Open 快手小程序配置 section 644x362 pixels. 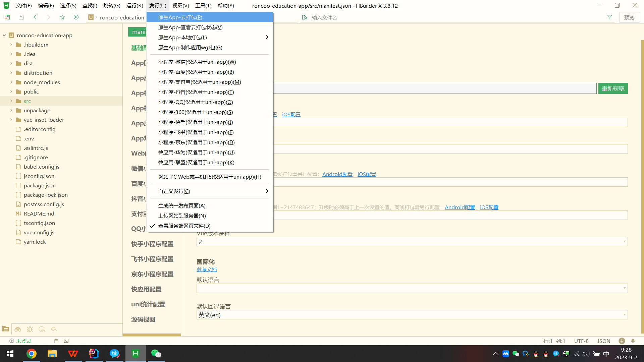[152, 244]
